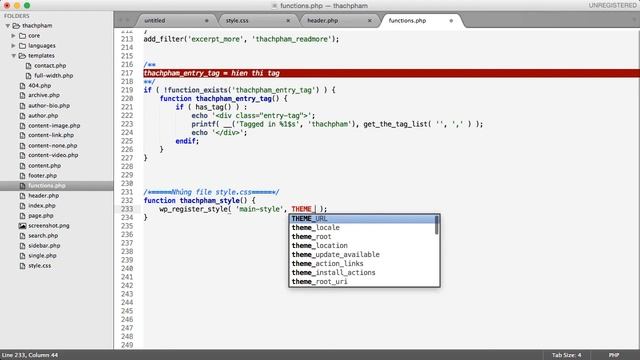The height and width of the screenshot is (360, 640).
Task: Choose theme_root autocomplete suggestion
Action: click(362, 237)
